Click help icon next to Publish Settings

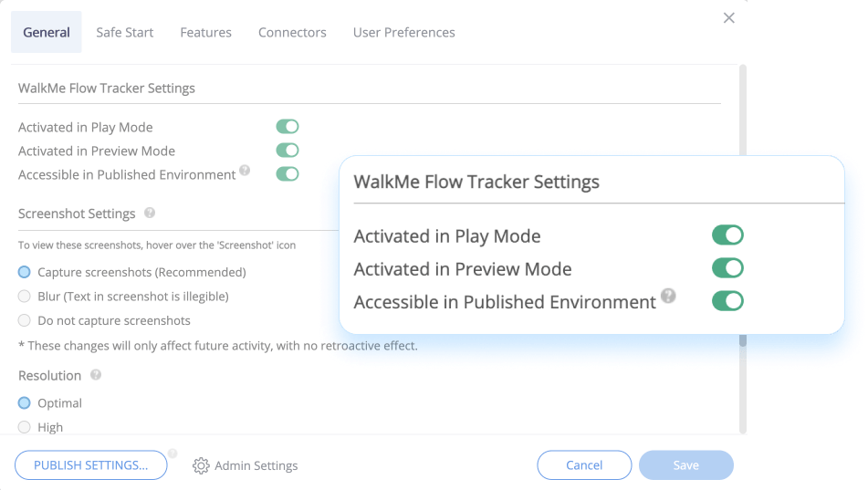(x=173, y=454)
